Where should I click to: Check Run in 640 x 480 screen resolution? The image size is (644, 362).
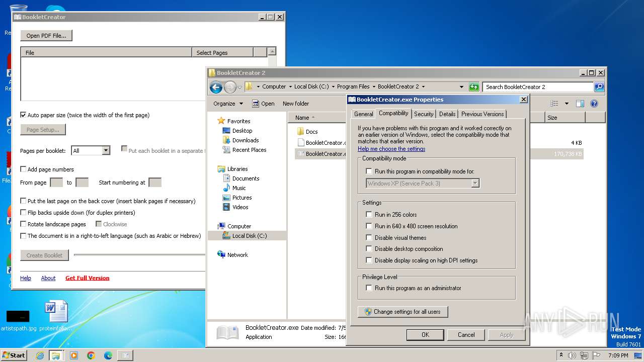click(369, 226)
